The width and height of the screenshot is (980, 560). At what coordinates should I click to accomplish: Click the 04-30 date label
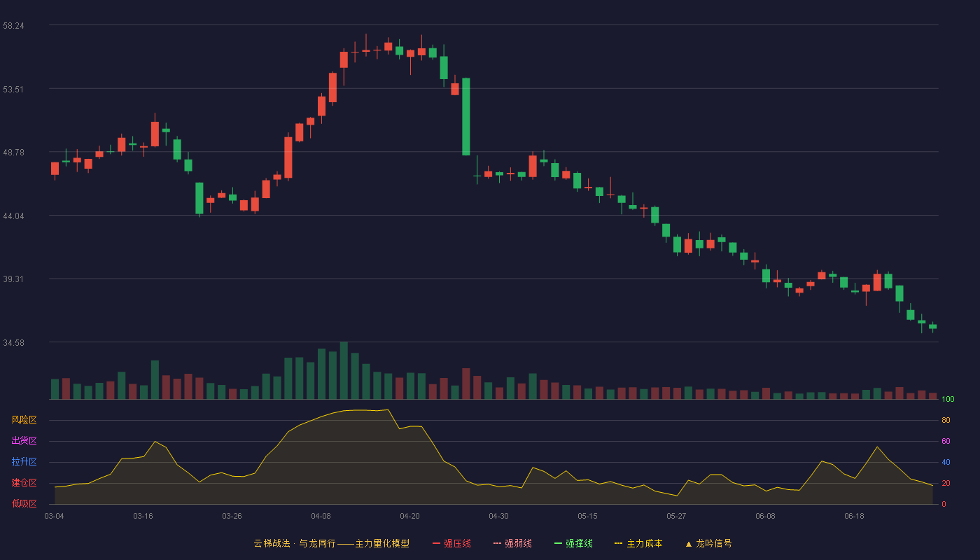tap(498, 516)
